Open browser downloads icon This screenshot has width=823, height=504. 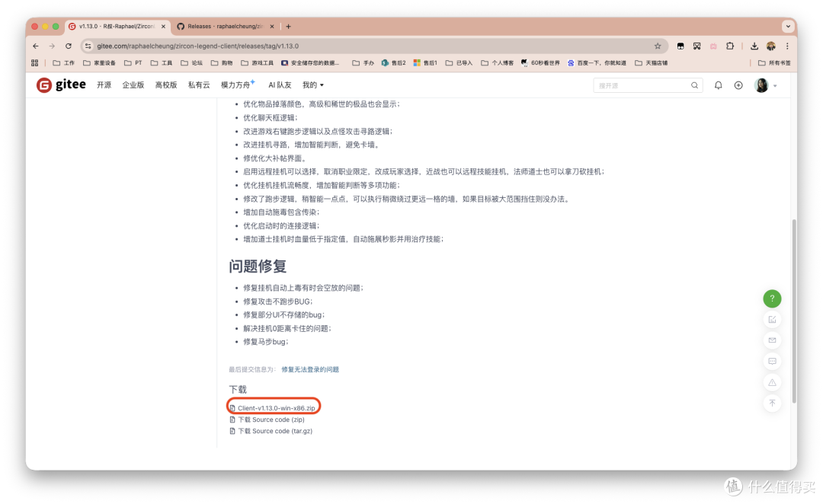(x=754, y=46)
